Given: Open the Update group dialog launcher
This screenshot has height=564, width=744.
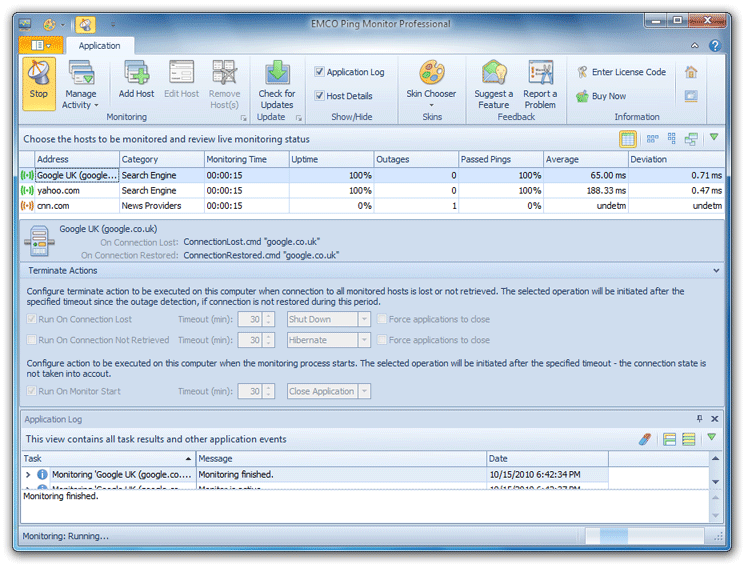Looking at the screenshot, I should (x=299, y=118).
